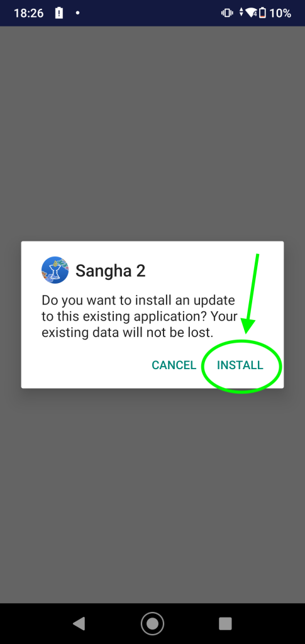Tap the Sangha 2 app icon
Image resolution: width=305 pixels, height=644 pixels.
[55, 270]
